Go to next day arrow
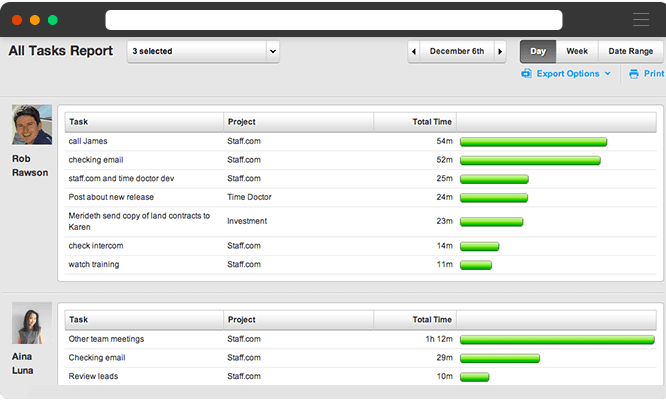This screenshot has width=666, height=400. point(500,51)
